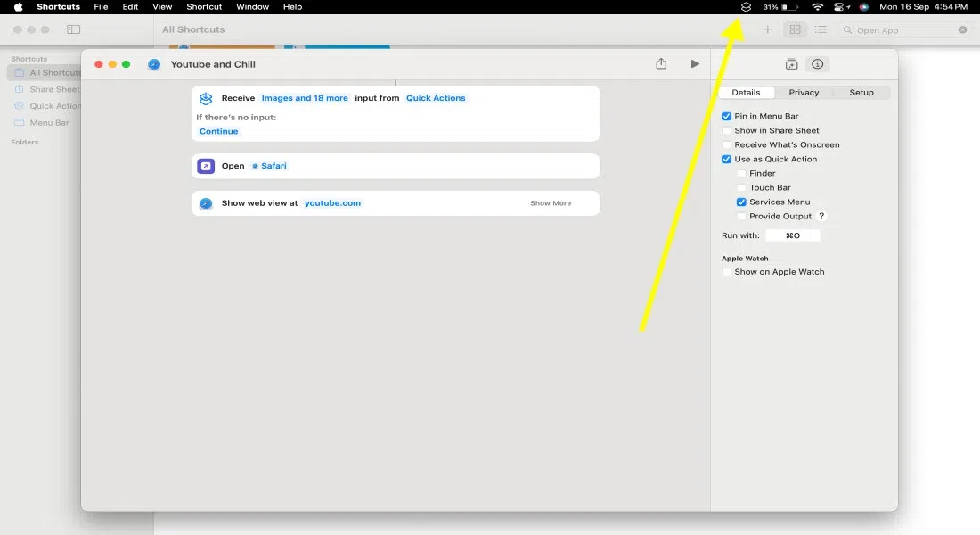Viewport: 980px width, 535px height.
Task: Check the Touch Bar option
Action: 741,188
